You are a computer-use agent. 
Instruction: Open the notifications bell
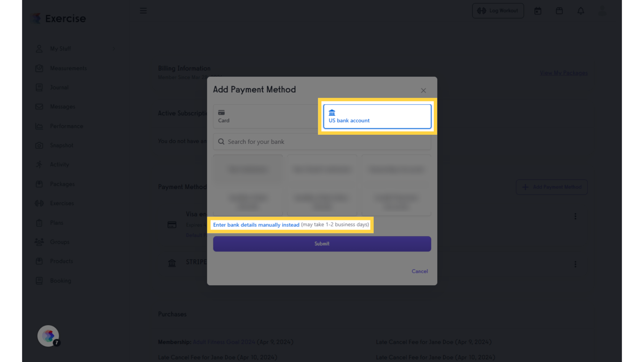tap(580, 10)
